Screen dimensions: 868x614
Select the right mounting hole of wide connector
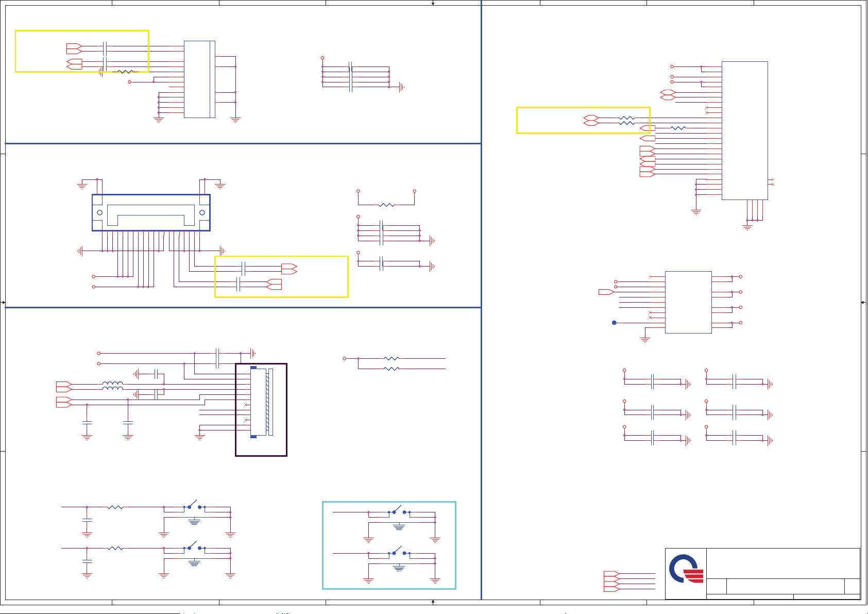point(202,212)
